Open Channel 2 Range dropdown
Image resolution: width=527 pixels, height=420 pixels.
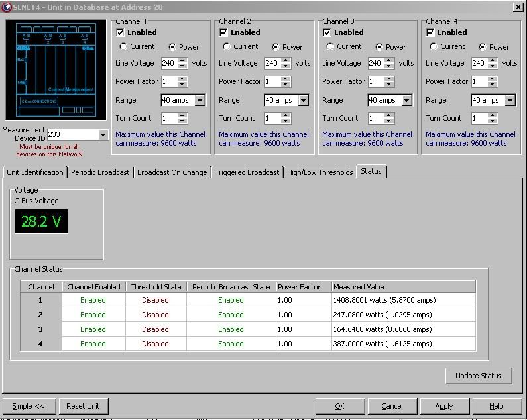tap(304, 100)
